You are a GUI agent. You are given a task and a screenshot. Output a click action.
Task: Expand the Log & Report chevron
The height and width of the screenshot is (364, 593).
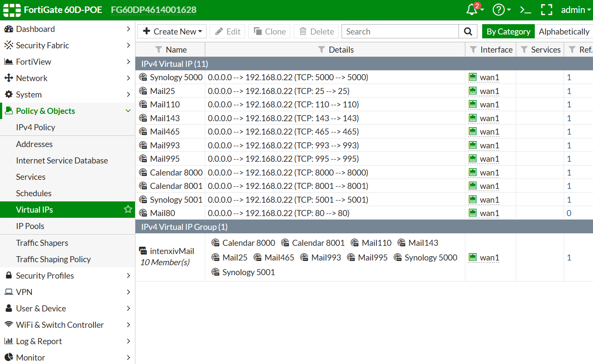click(128, 341)
